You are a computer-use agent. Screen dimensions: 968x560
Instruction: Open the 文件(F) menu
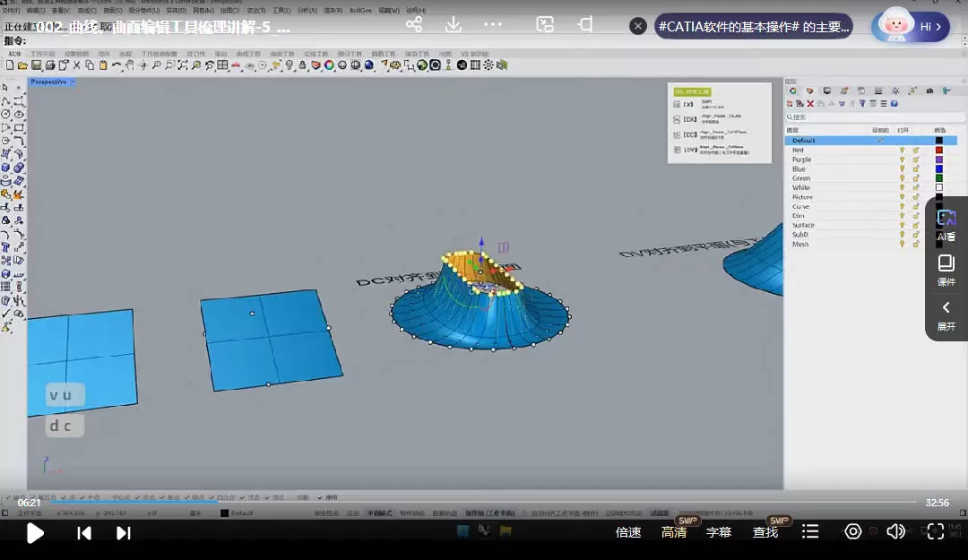(11, 11)
